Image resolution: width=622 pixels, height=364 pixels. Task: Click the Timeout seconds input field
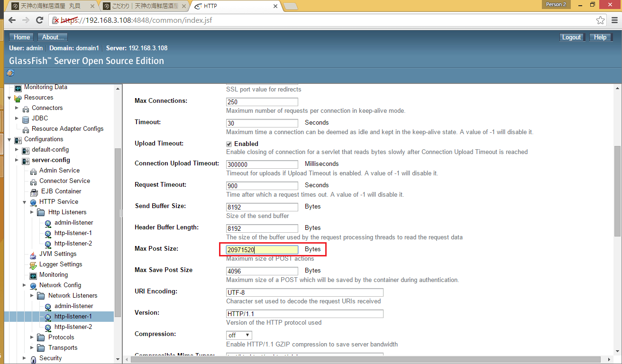pos(262,123)
